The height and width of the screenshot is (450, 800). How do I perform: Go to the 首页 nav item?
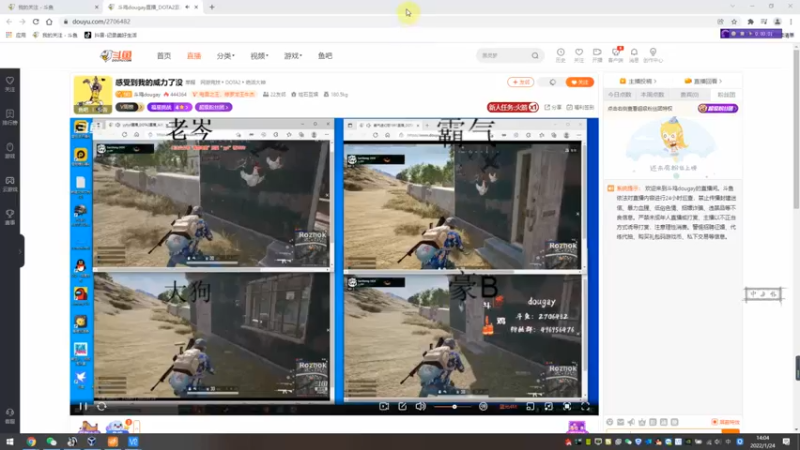(x=164, y=56)
